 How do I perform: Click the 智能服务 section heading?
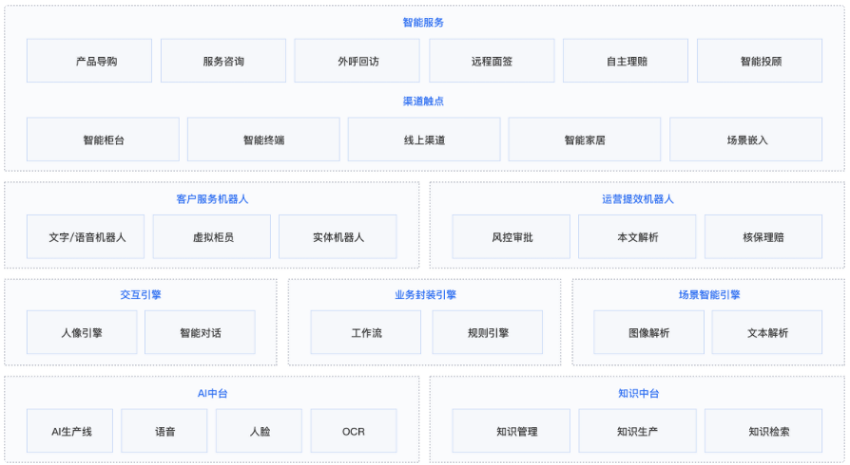(x=423, y=22)
